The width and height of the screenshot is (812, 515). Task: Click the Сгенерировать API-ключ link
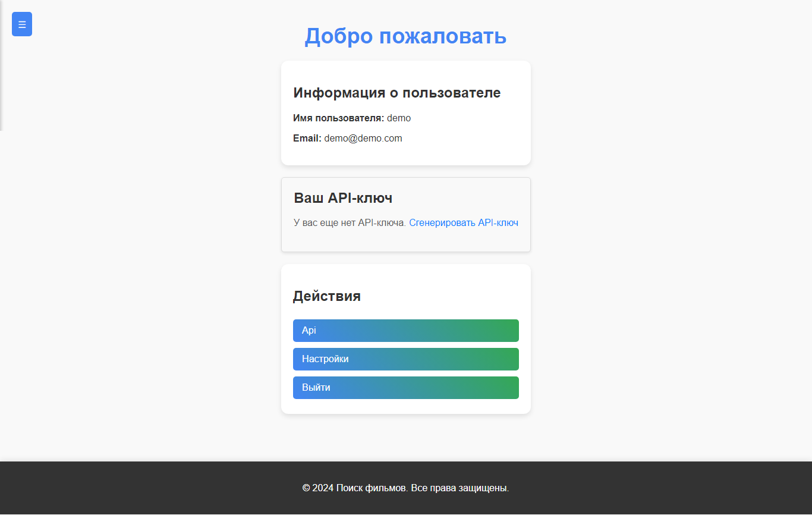click(x=463, y=223)
